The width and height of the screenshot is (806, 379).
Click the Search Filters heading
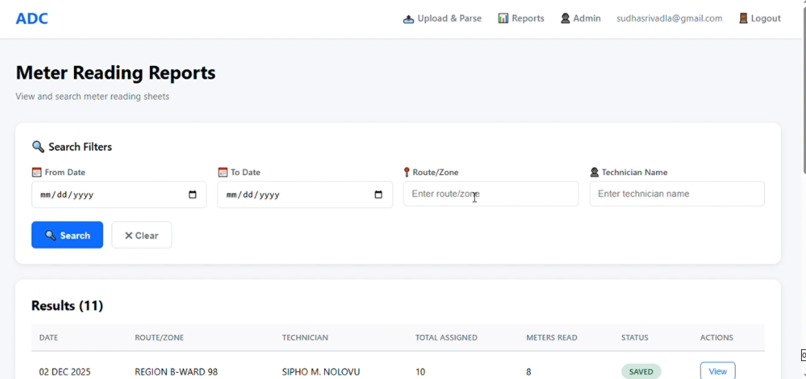(x=80, y=147)
